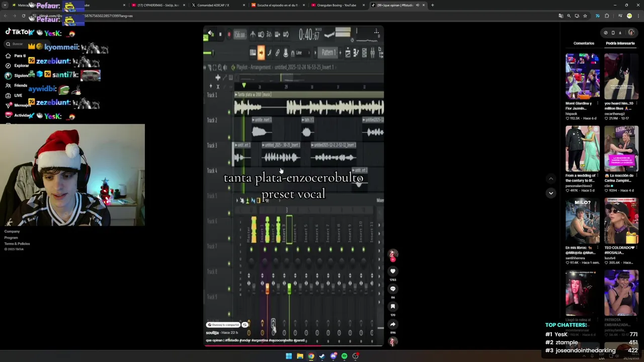Open Momi Giardina y Flor Jazmin video
The width and height of the screenshot is (644, 362).
pos(583,76)
